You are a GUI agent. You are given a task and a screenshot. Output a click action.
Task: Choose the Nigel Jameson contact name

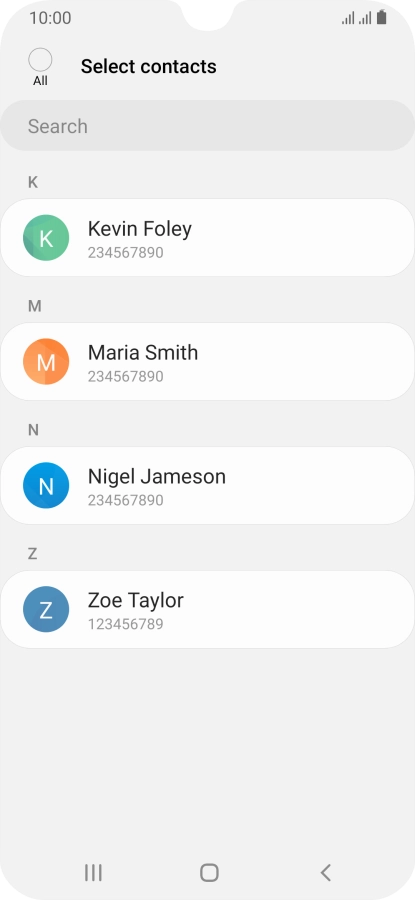pyautogui.click(x=156, y=476)
